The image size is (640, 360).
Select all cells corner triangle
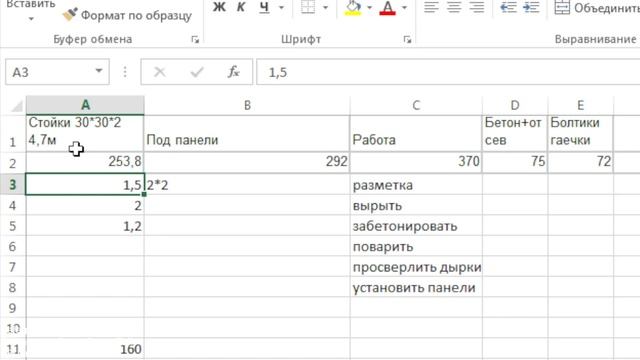[16, 106]
